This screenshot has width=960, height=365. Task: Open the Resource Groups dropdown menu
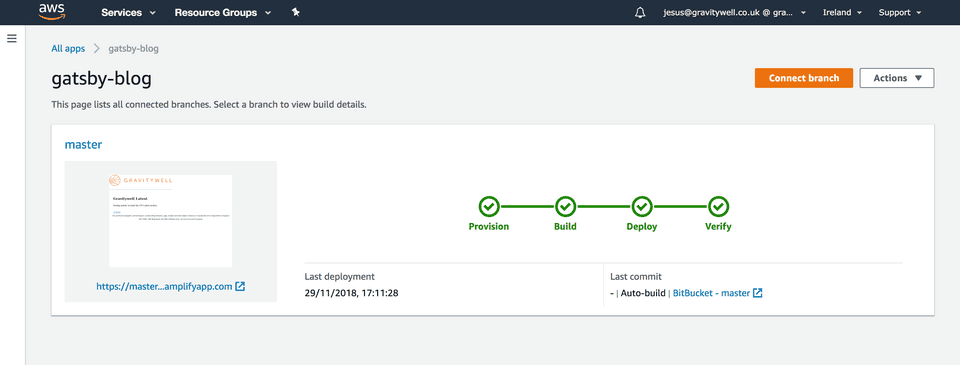tap(222, 12)
